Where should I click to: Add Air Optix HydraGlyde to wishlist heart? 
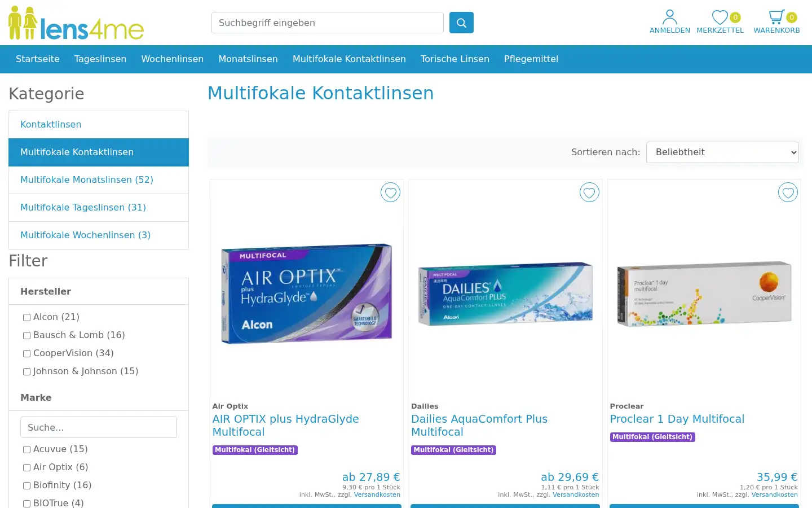click(390, 192)
